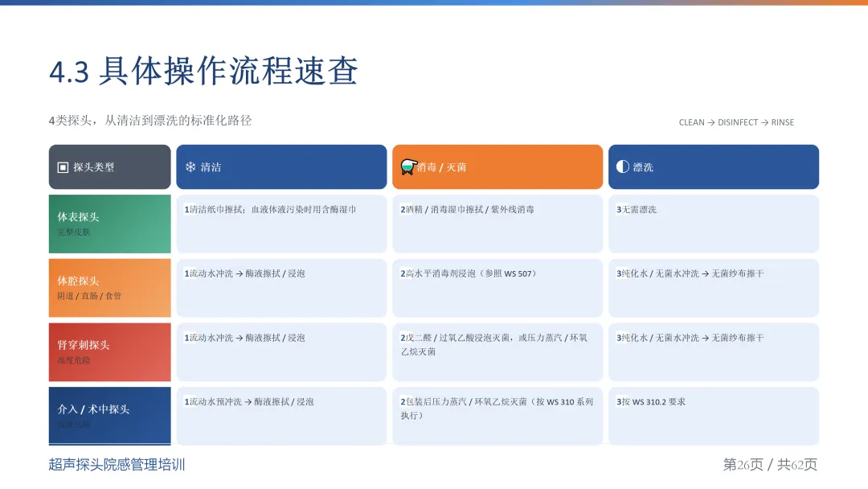This screenshot has width=868, height=489.
Task: Select the 探头类型 header cell
Action: [109, 166]
